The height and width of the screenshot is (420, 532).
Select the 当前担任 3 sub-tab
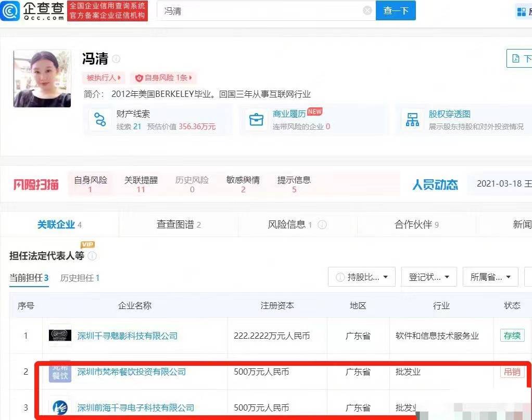tap(29, 278)
